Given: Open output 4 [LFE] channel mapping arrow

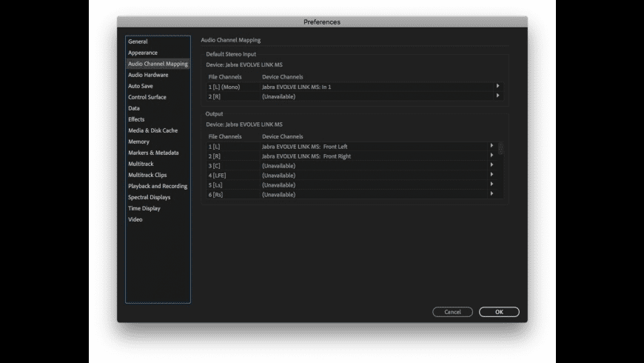Looking at the screenshot, I should (x=492, y=176).
